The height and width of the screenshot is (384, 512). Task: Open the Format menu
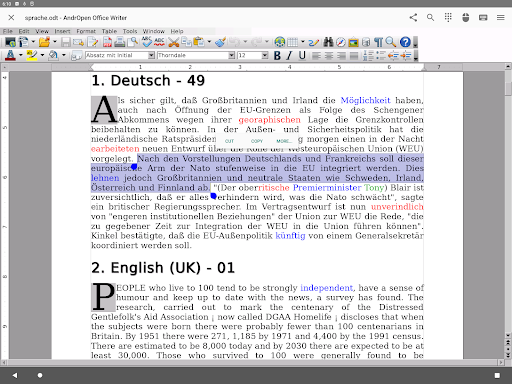(x=86, y=31)
